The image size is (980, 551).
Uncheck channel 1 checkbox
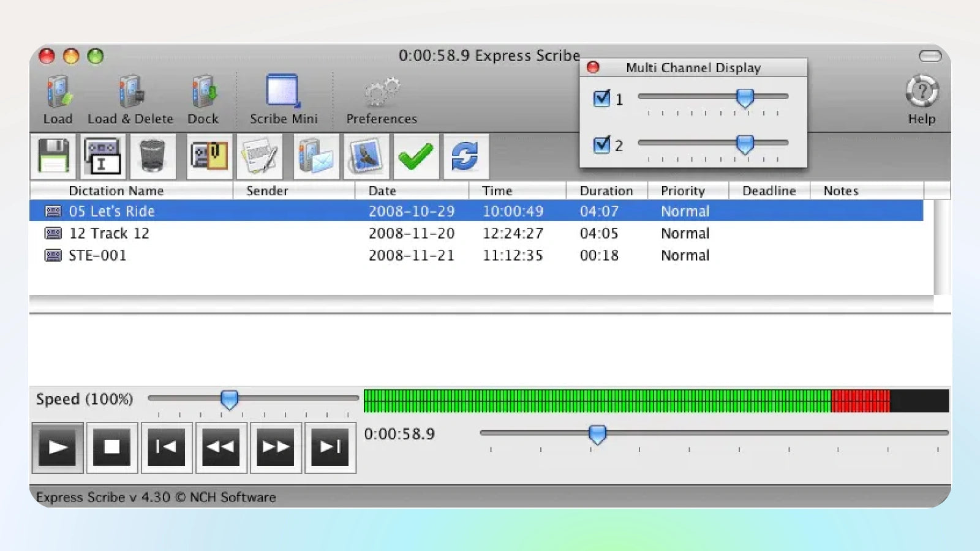(x=601, y=99)
